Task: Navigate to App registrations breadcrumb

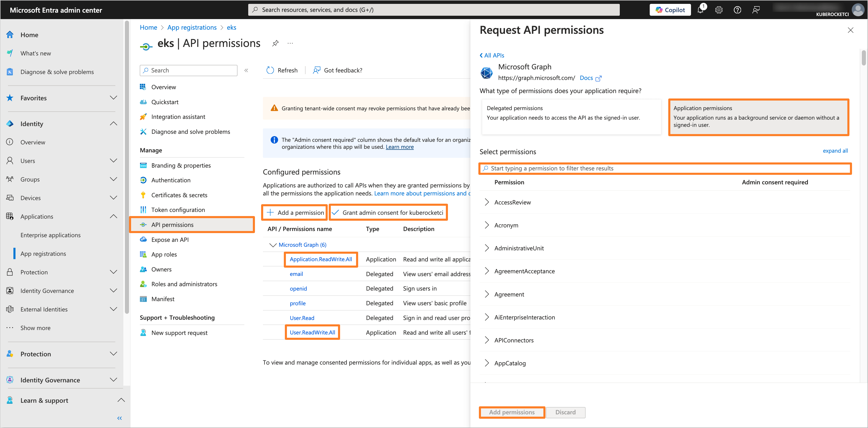Action: (x=192, y=27)
